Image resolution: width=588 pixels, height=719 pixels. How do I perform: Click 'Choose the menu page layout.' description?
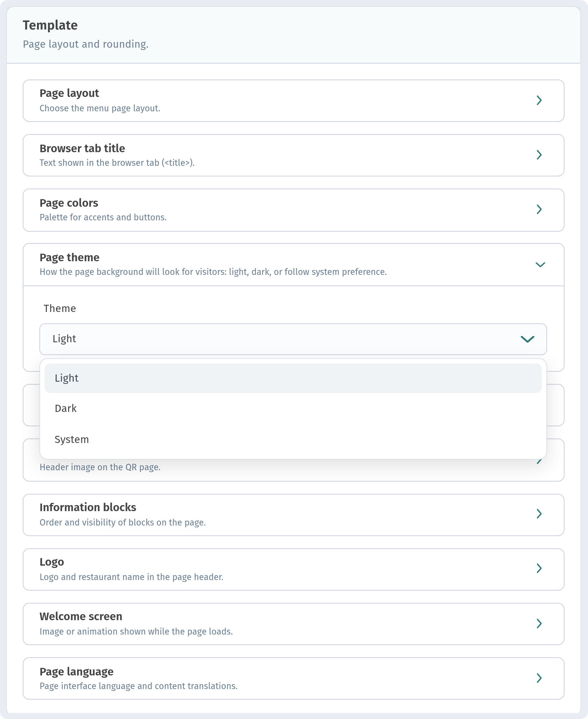coord(100,108)
